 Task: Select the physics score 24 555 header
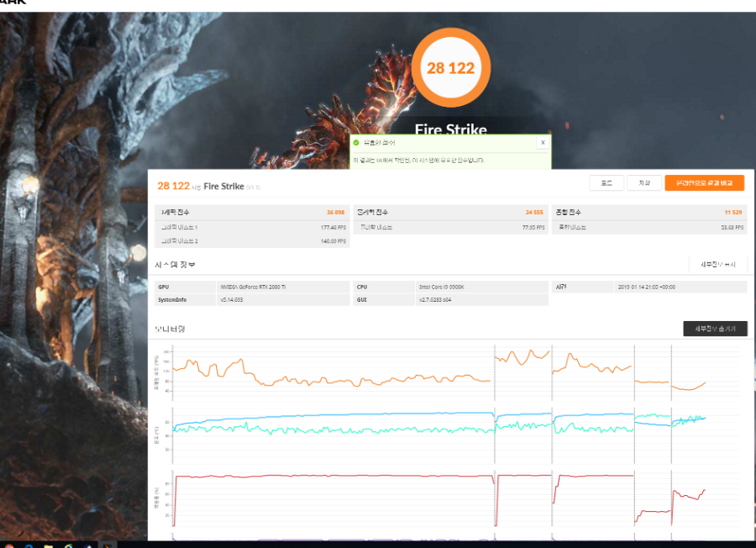click(449, 212)
